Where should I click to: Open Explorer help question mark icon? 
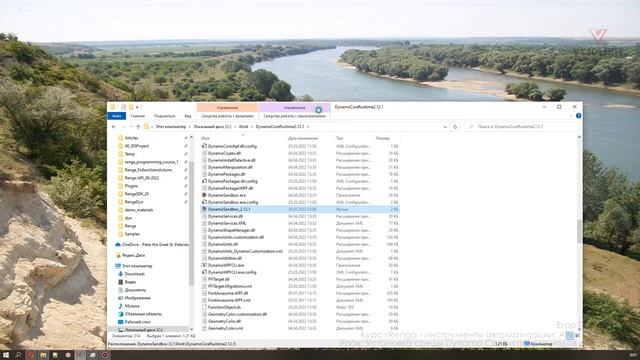[578, 116]
